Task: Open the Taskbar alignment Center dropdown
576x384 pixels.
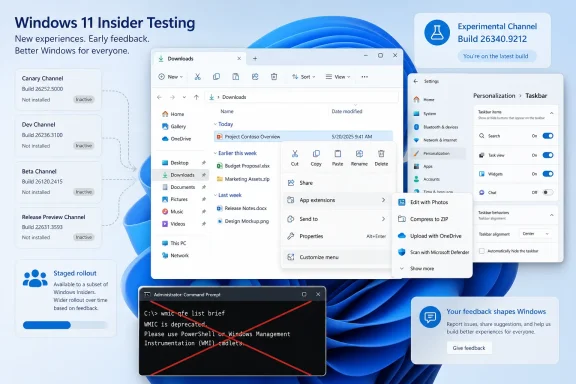Action: point(535,234)
